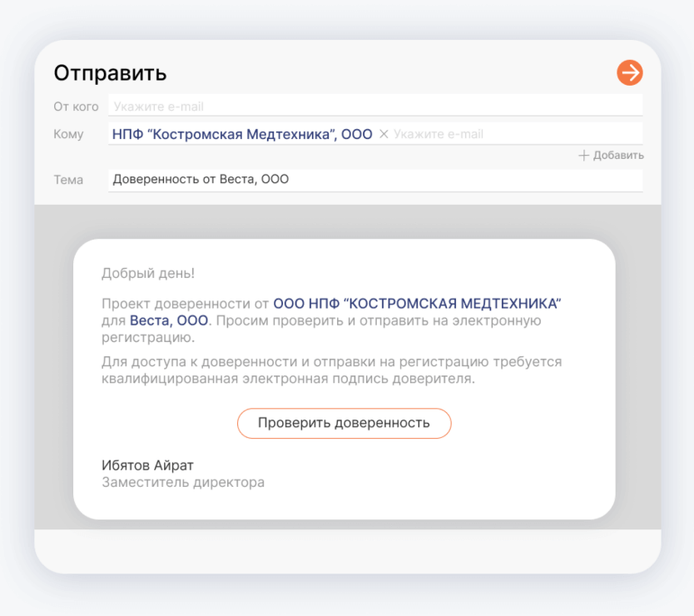
Task: Focus the От кого e-mail field
Action: (374, 107)
